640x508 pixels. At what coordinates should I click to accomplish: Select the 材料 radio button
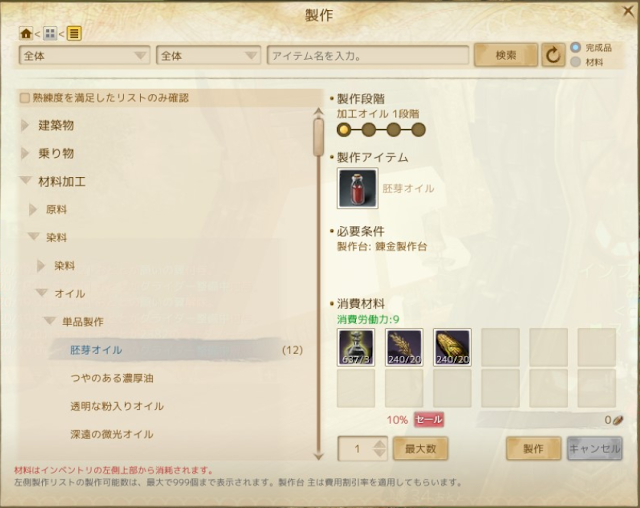576,62
